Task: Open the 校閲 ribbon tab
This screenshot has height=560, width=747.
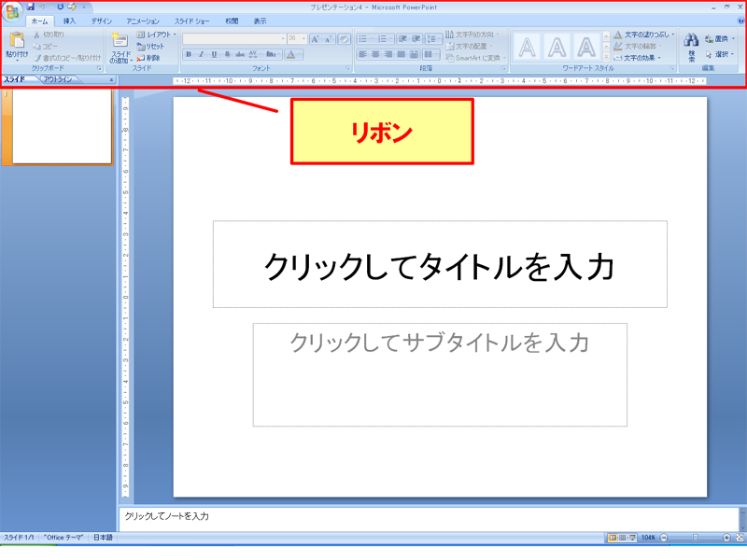Action: pos(232,21)
